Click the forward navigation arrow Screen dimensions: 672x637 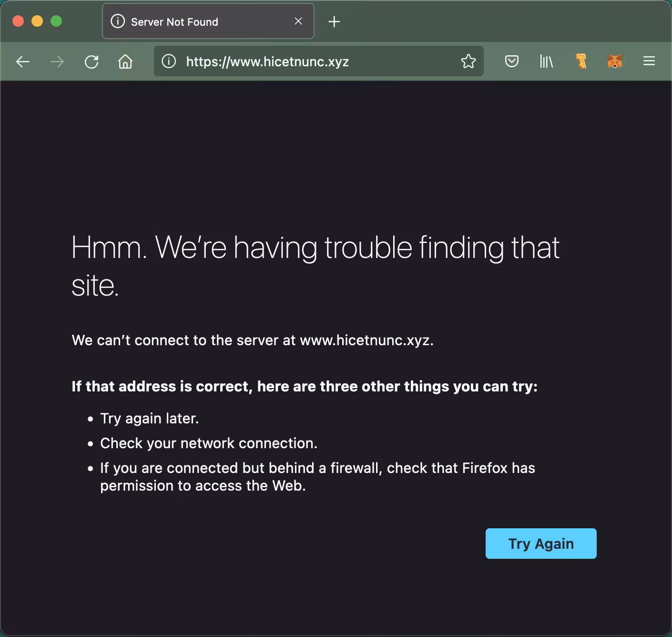pos(57,62)
